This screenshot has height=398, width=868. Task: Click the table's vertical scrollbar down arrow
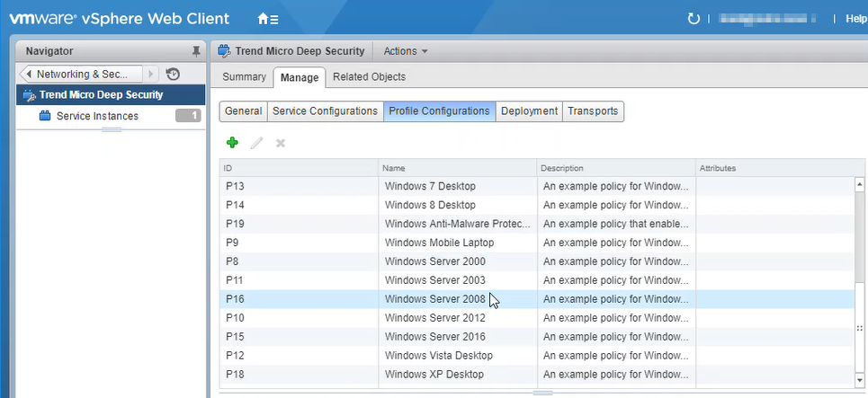(x=859, y=382)
